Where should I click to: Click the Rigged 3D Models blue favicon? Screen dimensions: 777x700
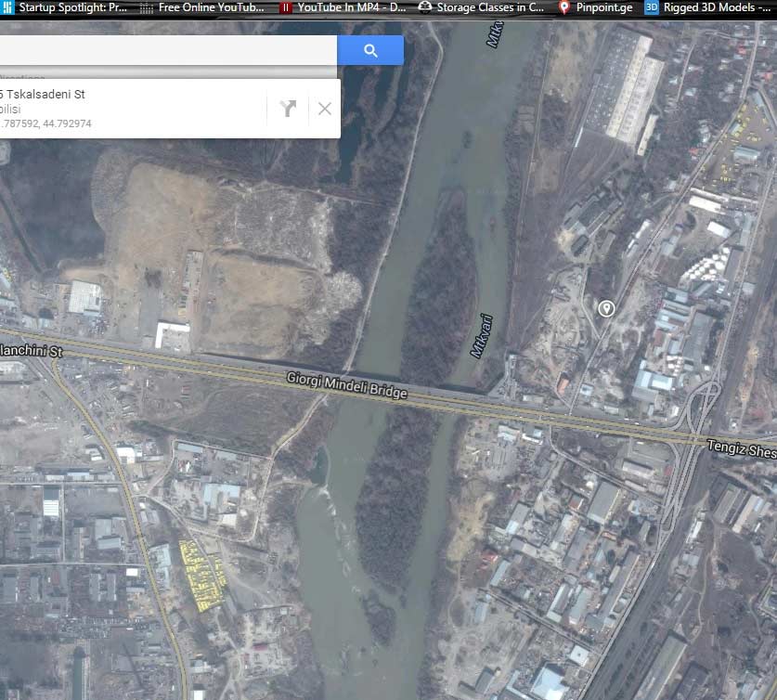click(651, 7)
